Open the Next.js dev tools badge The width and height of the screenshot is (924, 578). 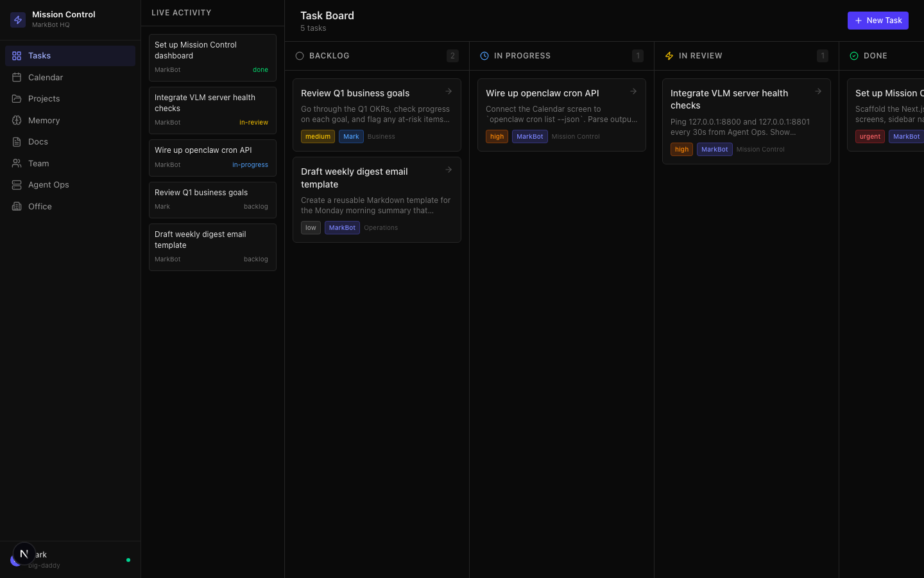coord(24,554)
